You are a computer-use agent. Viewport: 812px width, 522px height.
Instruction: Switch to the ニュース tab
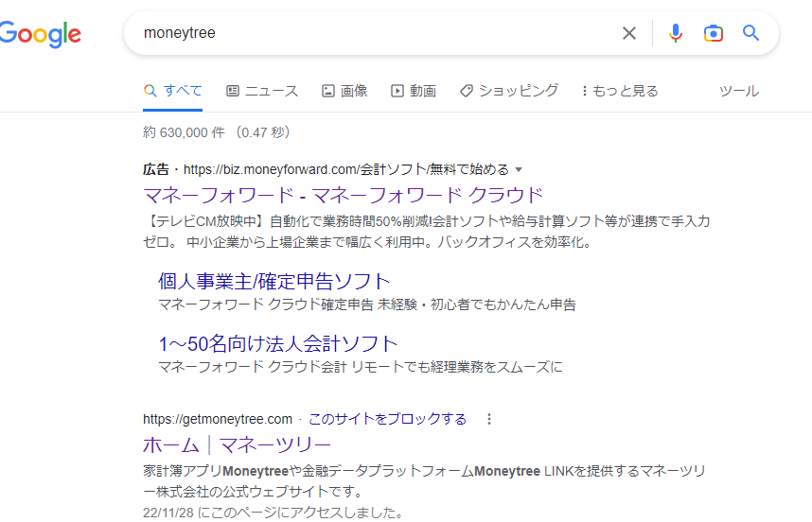point(262,91)
